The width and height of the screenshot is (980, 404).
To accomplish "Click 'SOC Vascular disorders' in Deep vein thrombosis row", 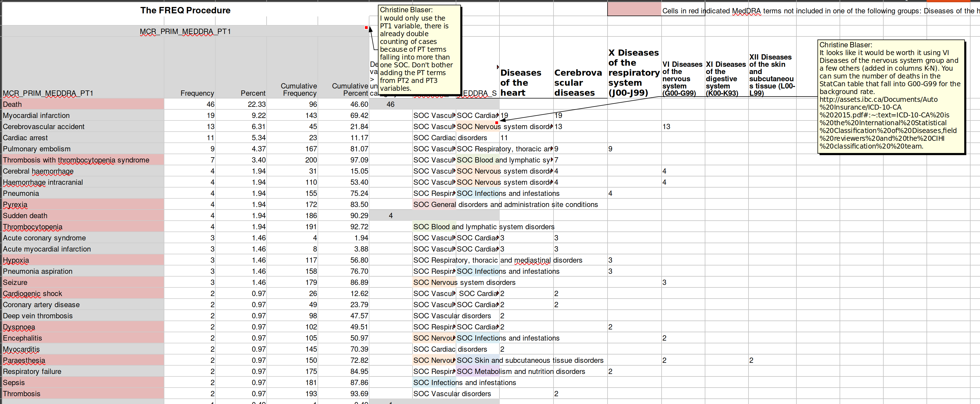I will click(x=452, y=316).
